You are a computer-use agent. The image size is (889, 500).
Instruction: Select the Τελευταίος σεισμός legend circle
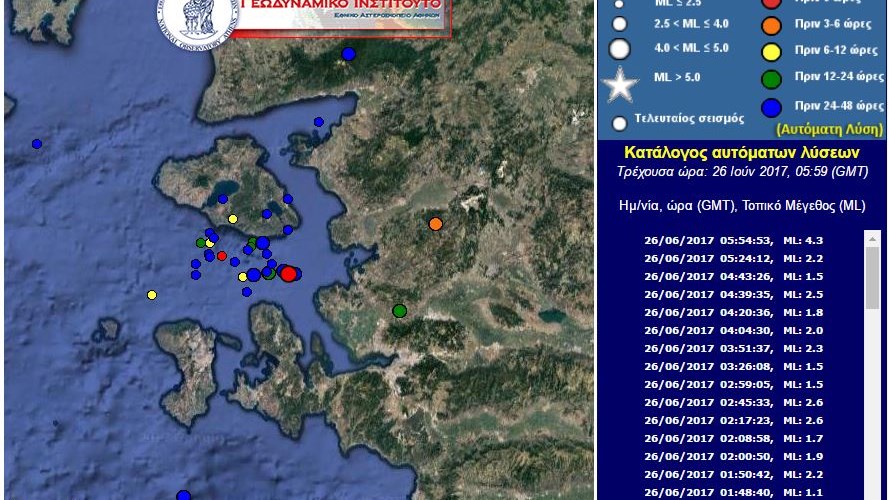[620, 122]
